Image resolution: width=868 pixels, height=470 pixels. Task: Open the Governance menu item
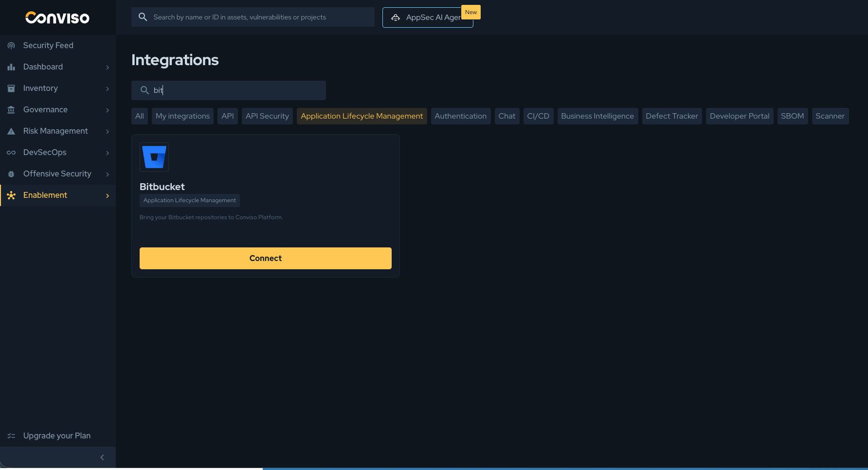coord(58,110)
